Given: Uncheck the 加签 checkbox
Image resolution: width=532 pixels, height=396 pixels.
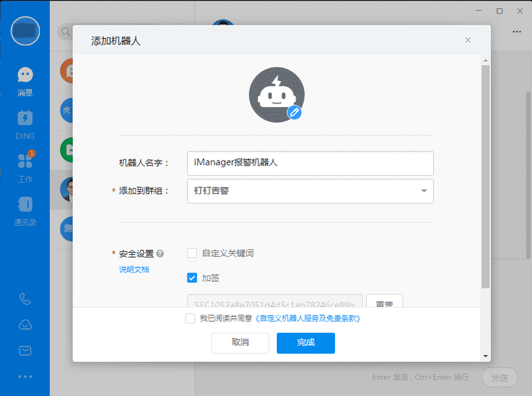Looking at the screenshot, I should [192, 277].
